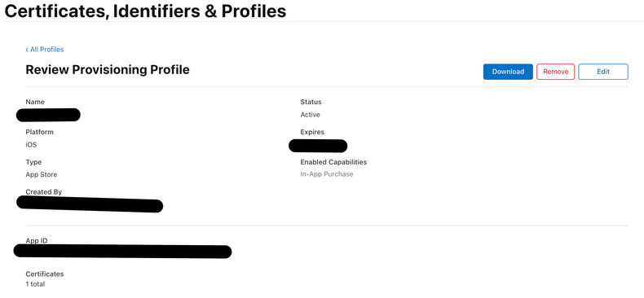Viewport: 644px width, 298px height.
Task: Click the redacted profile name value
Action: click(48, 115)
